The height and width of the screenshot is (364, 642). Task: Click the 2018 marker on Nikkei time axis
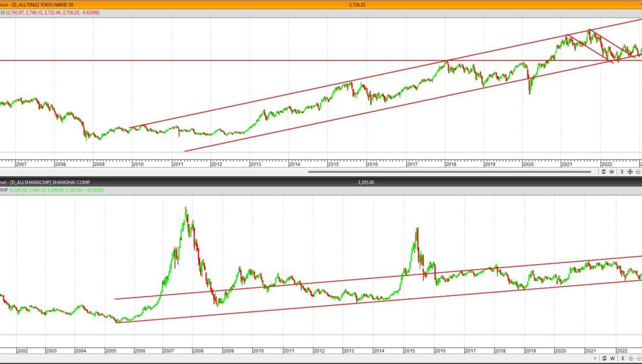[451, 164]
